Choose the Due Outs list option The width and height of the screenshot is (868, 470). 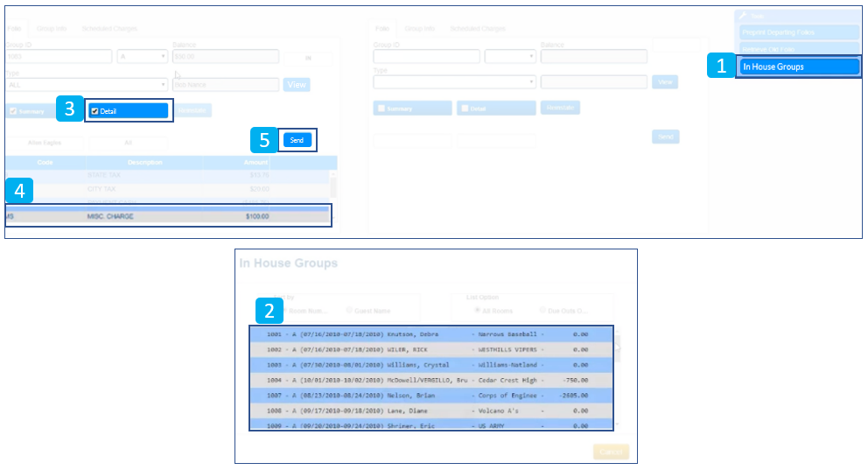(544, 310)
